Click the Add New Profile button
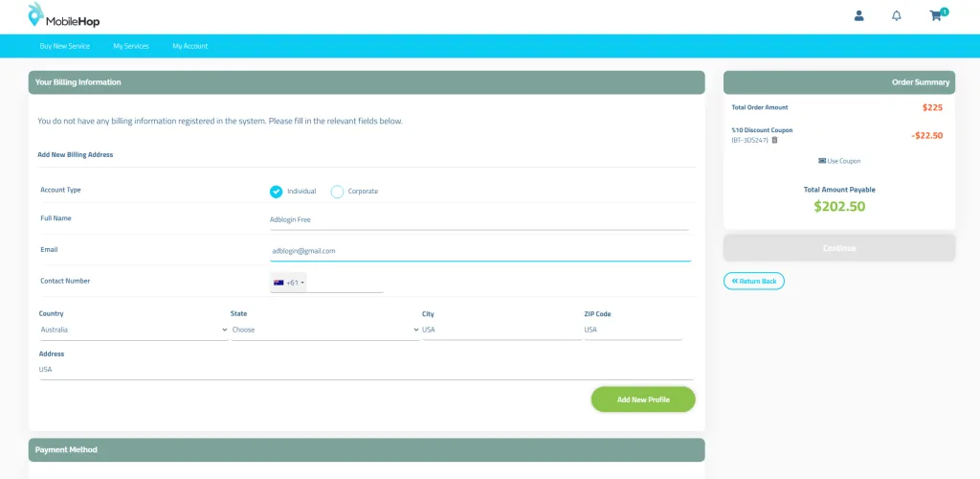This screenshot has height=479, width=980. pyautogui.click(x=642, y=399)
